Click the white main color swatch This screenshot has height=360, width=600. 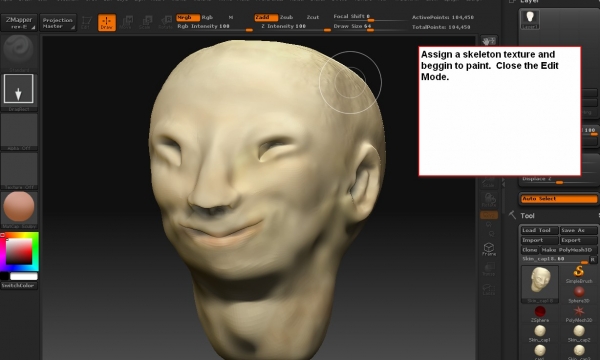click(x=24, y=276)
